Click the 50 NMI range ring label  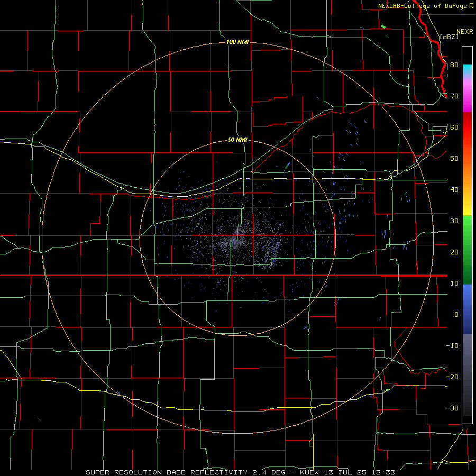pyautogui.click(x=237, y=140)
